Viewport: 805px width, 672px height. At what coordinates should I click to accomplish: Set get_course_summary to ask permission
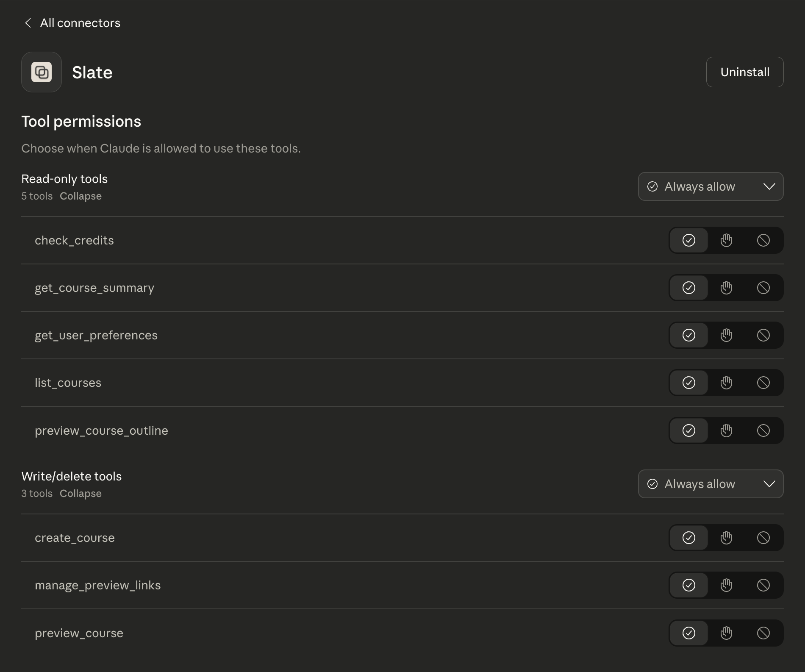tap(726, 288)
